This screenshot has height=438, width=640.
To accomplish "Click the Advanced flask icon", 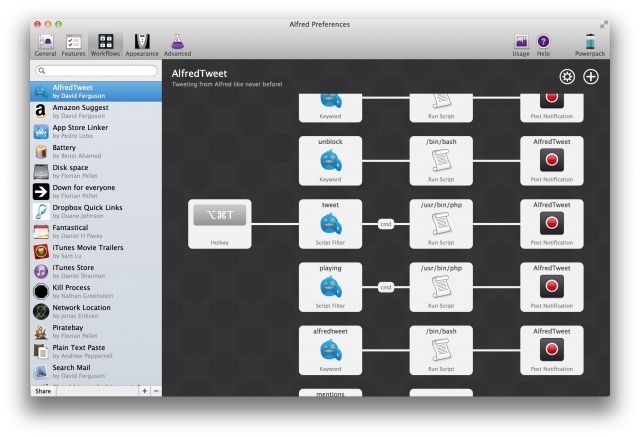I will tap(177, 44).
